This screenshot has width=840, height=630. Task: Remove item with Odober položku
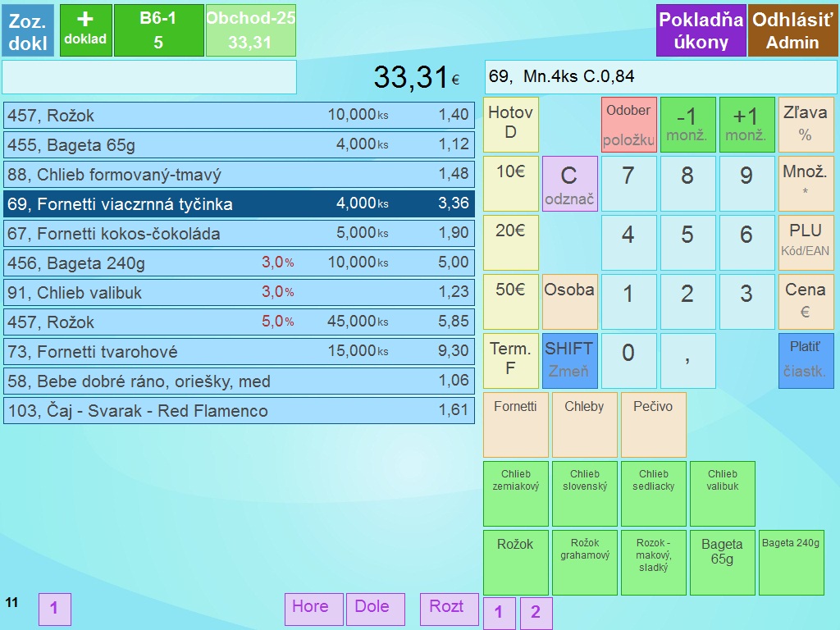point(628,125)
